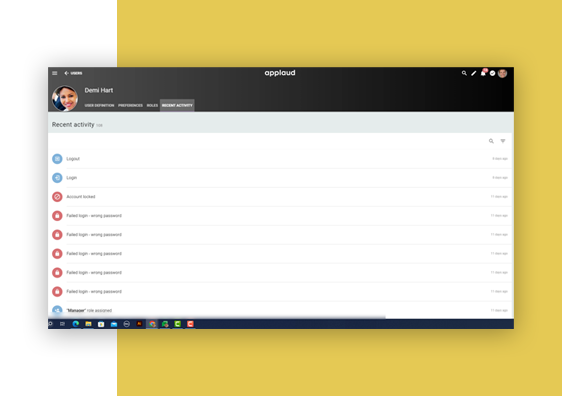Select the Recent Activity tab
The height and width of the screenshot is (396, 562).
coord(177,105)
